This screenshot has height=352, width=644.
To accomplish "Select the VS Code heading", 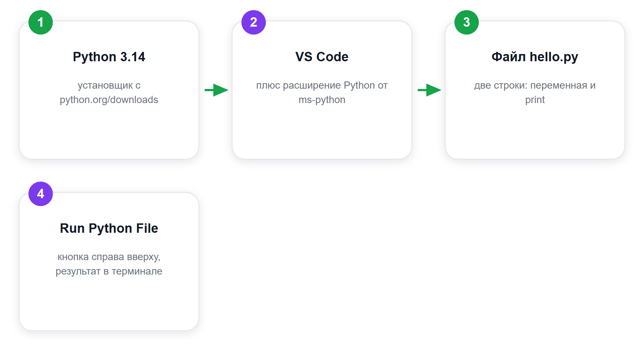I will (322, 57).
